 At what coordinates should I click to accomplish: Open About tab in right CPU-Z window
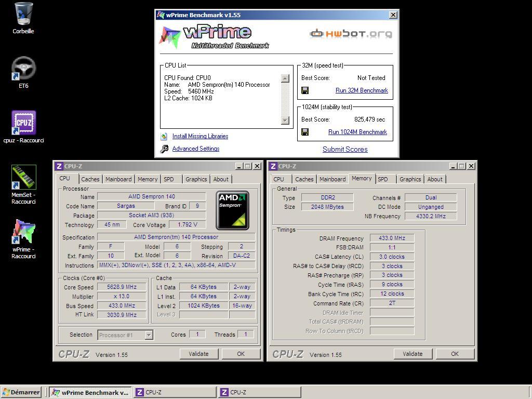point(435,179)
